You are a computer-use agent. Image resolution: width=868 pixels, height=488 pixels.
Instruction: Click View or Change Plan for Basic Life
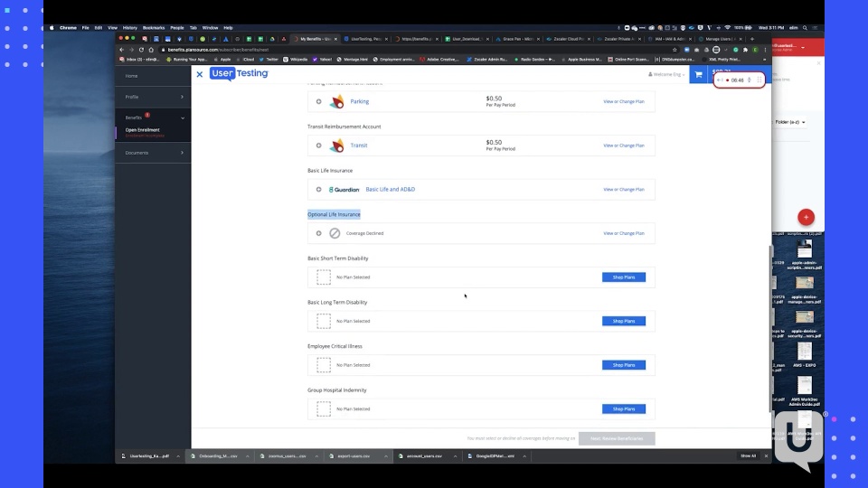click(x=623, y=189)
